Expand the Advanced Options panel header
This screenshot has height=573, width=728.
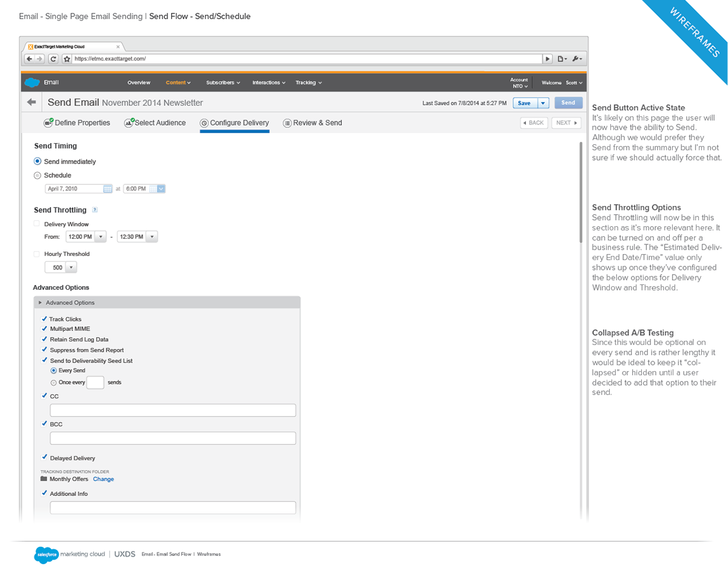pyautogui.click(x=167, y=303)
